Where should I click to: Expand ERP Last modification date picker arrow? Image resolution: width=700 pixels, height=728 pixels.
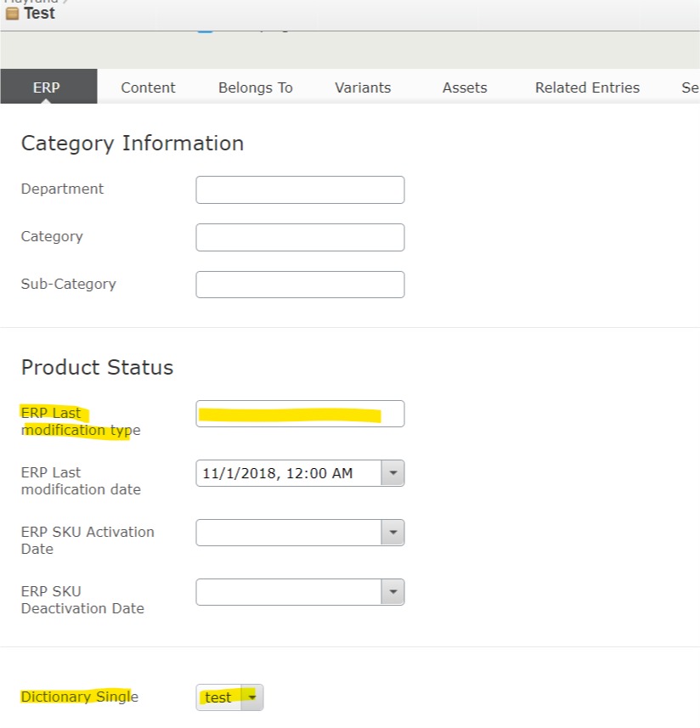(392, 473)
